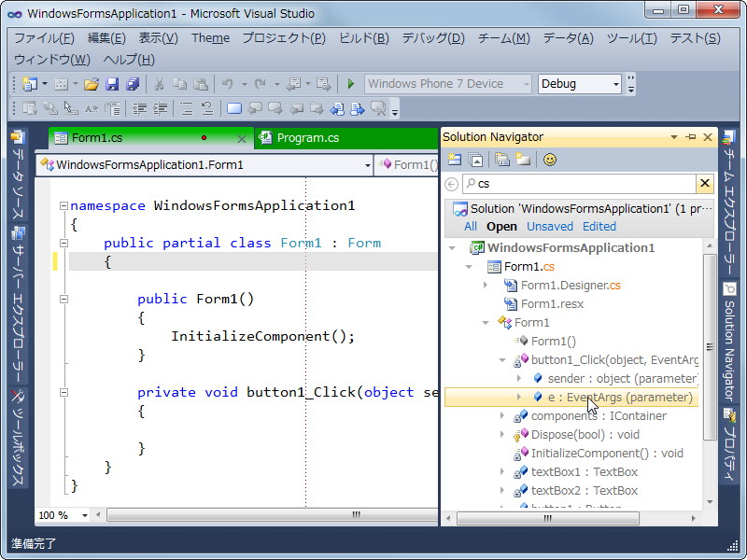The height and width of the screenshot is (560, 747).
Task: Click the Uncomment selected lines icon
Action: pos(207,109)
